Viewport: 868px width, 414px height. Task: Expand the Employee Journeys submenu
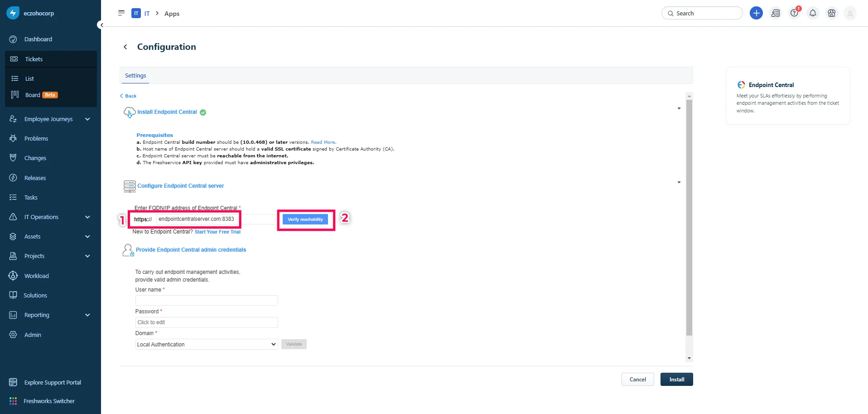(87, 119)
